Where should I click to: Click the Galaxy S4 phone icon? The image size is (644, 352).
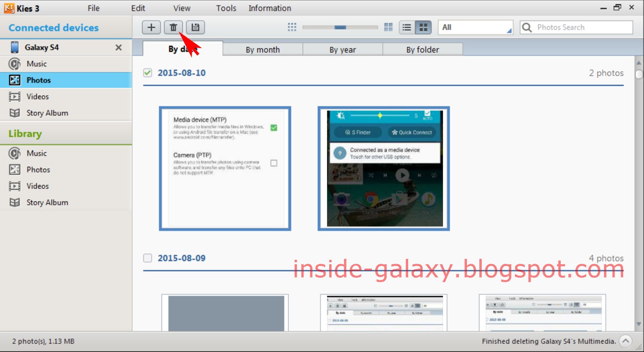click(x=14, y=47)
